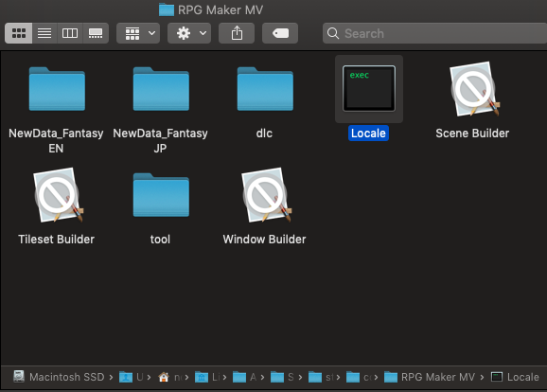Click the Share button

click(237, 33)
